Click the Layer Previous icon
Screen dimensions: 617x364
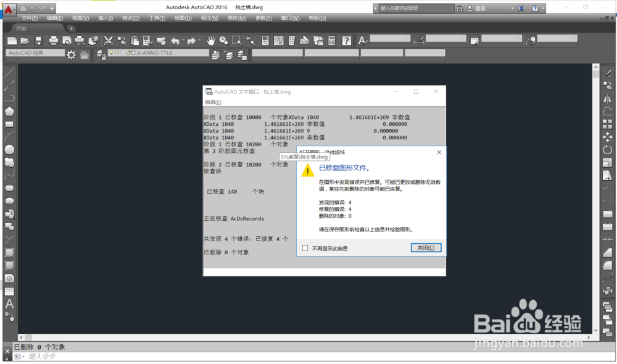tap(229, 55)
